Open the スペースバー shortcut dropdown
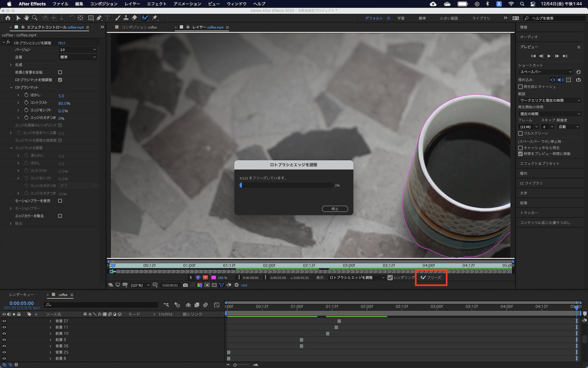This screenshot has width=588, height=368. 546,72
